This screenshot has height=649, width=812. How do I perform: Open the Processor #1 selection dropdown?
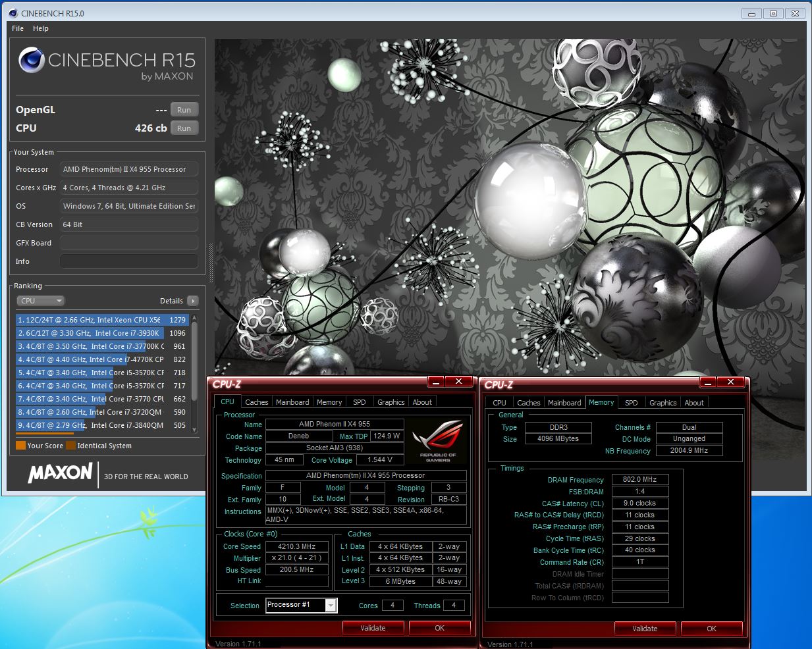pyautogui.click(x=302, y=605)
